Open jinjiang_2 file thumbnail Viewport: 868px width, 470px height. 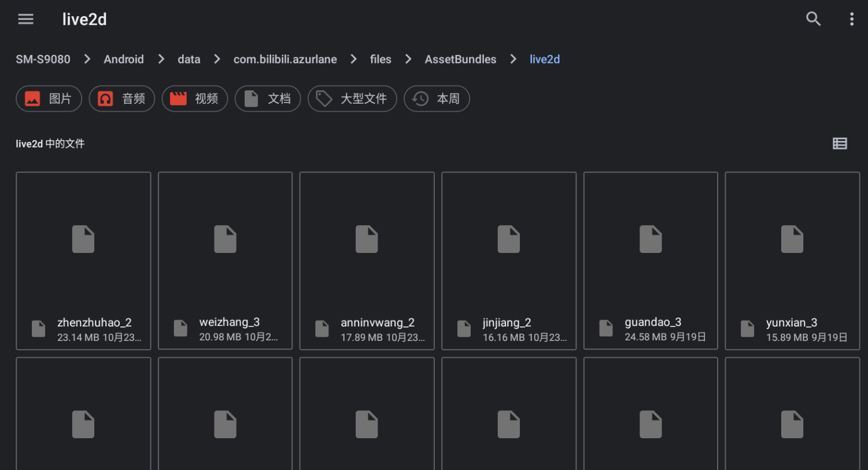click(509, 239)
